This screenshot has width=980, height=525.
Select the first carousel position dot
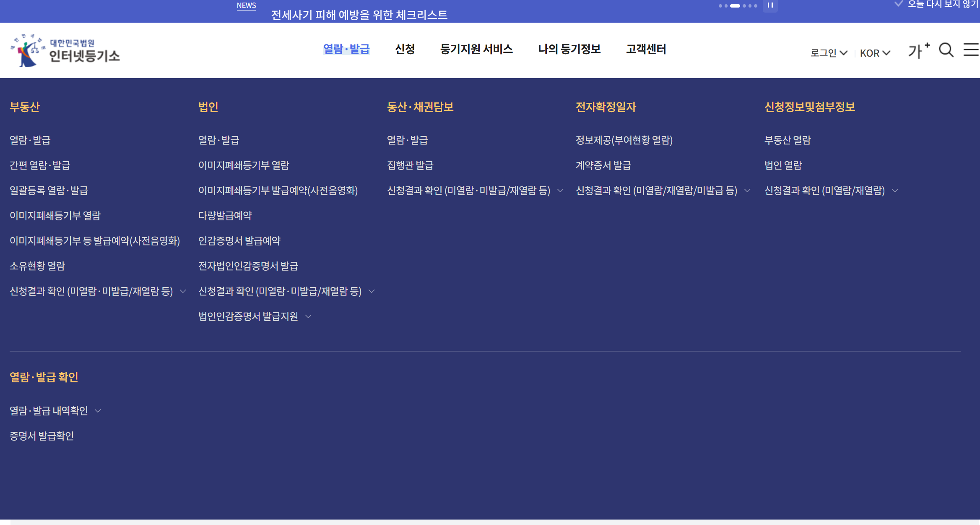[x=720, y=6]
